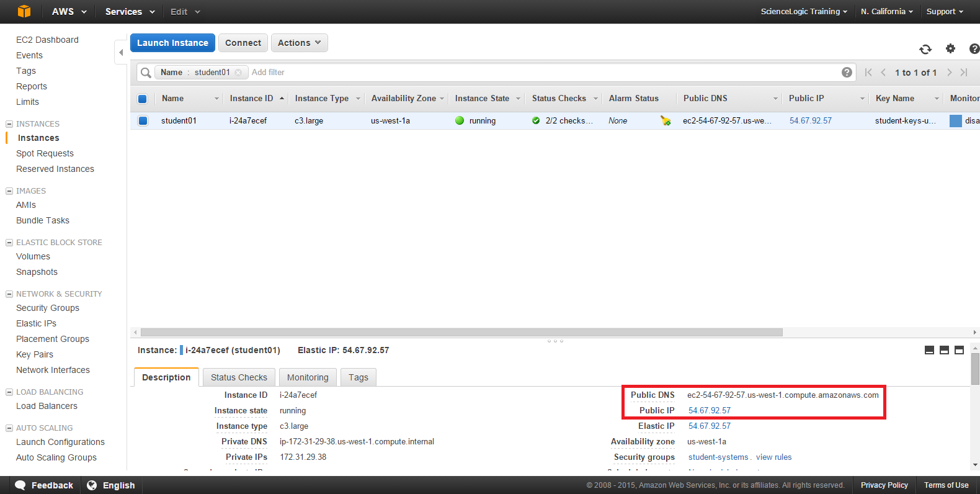This screenshot has height=494, width=980.
Task: Switch to the Status Checks tab
Action: coord(239,377)
